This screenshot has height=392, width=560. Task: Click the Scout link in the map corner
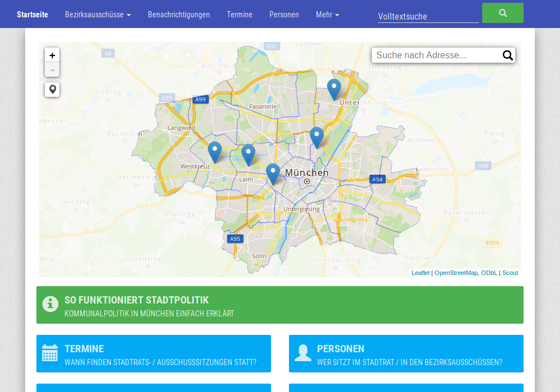point(510,273)
